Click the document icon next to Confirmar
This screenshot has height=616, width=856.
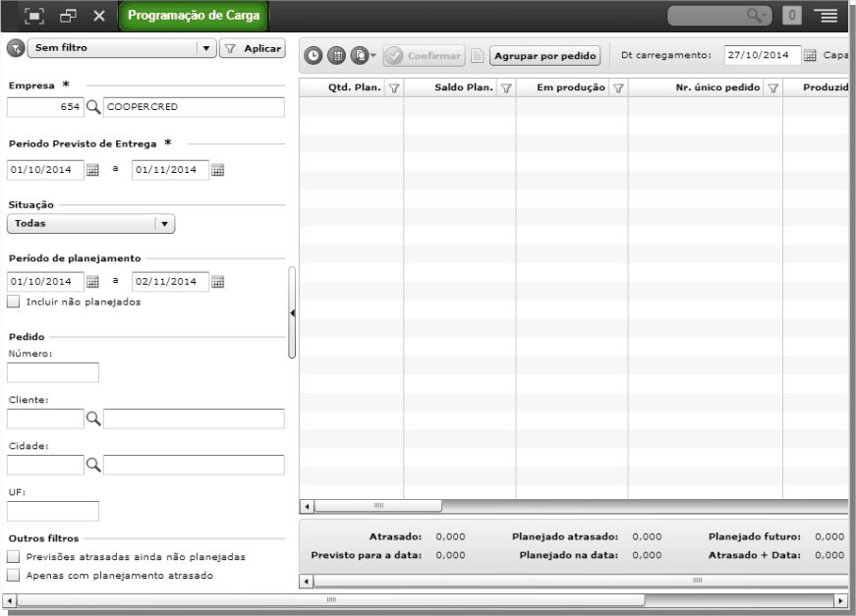[x=477, y=56]
